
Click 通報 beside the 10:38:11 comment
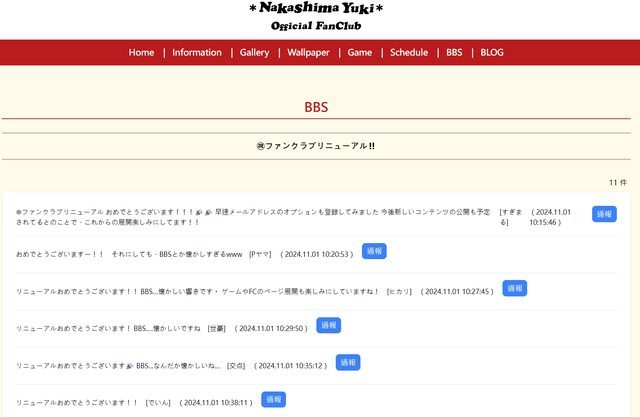273,399
